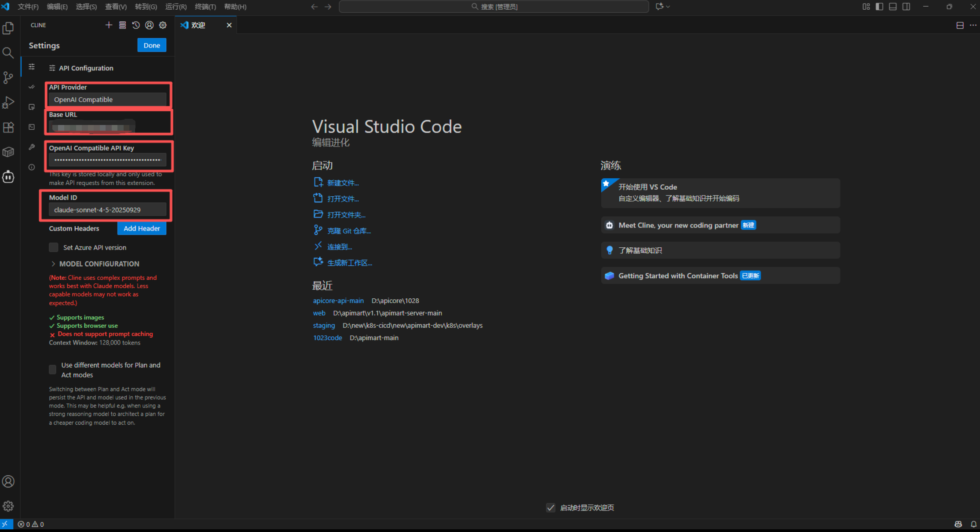Open recent project staging

coord(324,325)
